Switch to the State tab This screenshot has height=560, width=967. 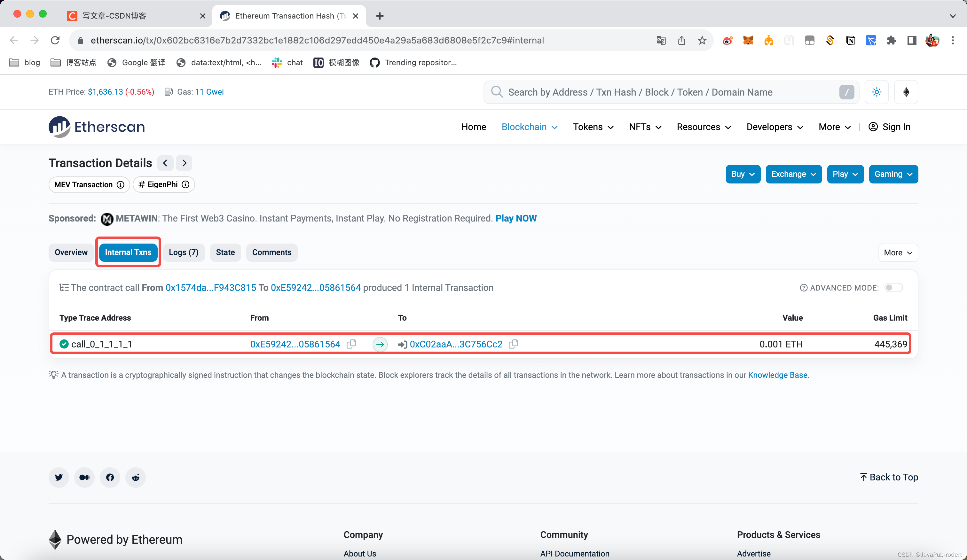[225, 253]
